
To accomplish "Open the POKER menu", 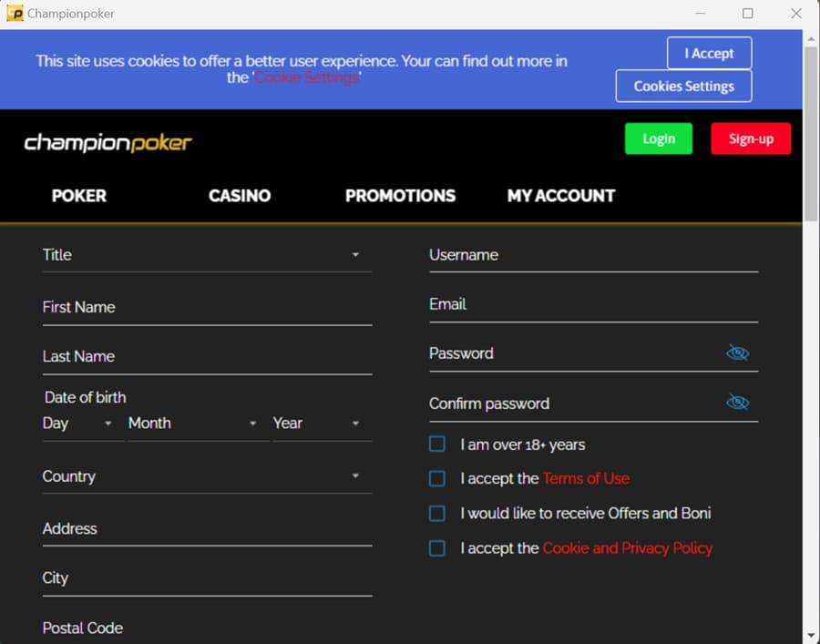I will (x=78, y=195).
